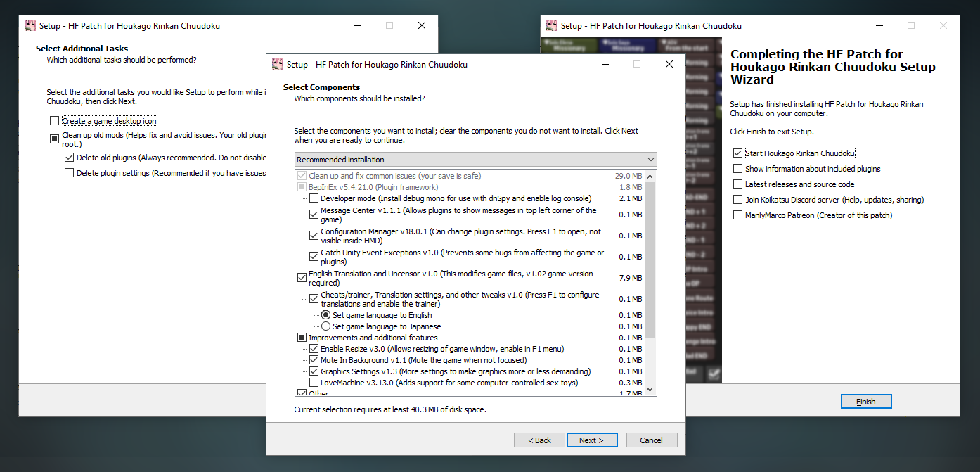Toggle Configuration Manager v18.0.1 checkbox

314,236
